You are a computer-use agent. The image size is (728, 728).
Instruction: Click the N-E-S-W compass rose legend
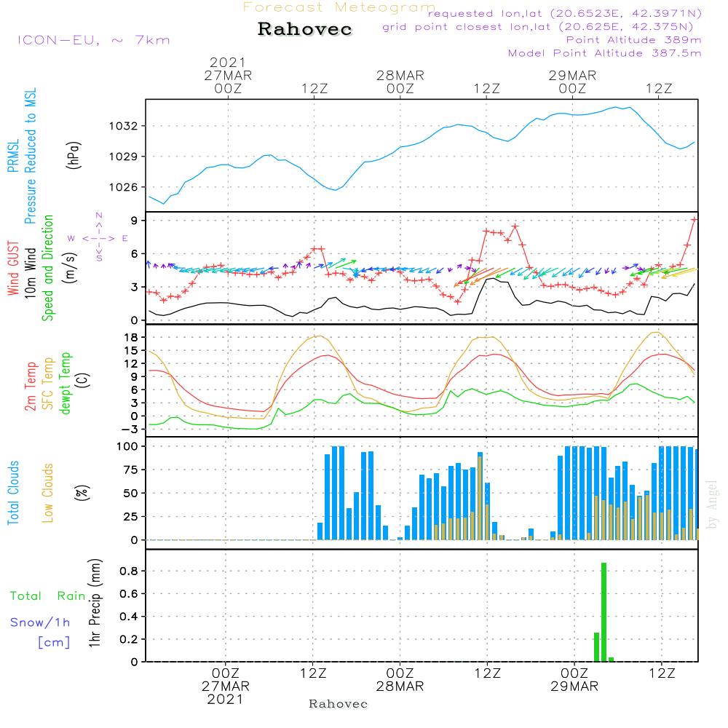click(x=98, y=238)
